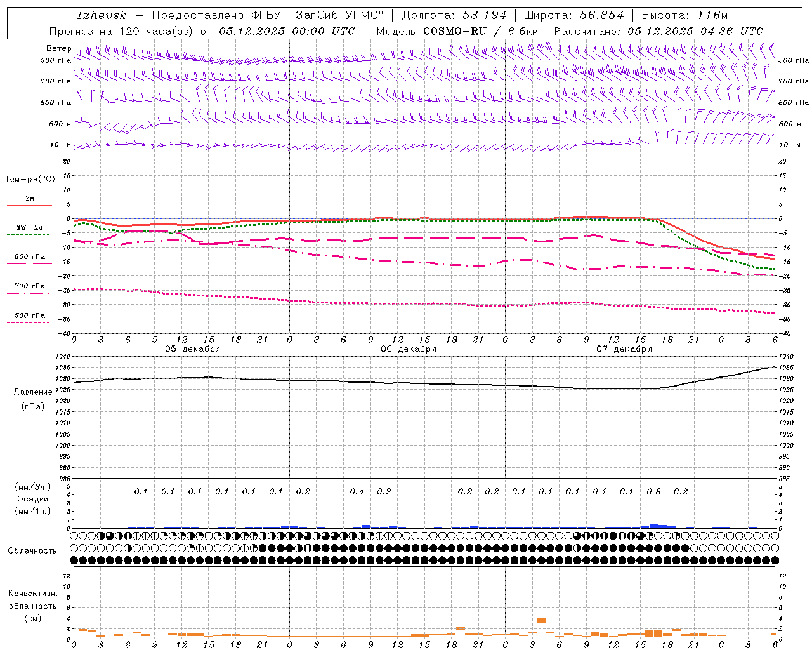Click the 0.4 precipitation value

pyautogui.click(x=357, y=492)
